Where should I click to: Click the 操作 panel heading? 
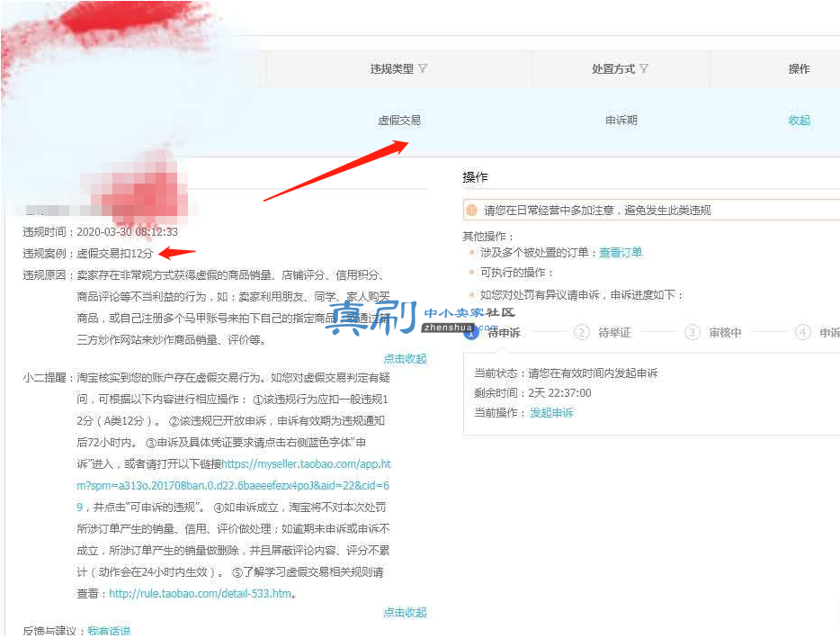coord(475,177)
